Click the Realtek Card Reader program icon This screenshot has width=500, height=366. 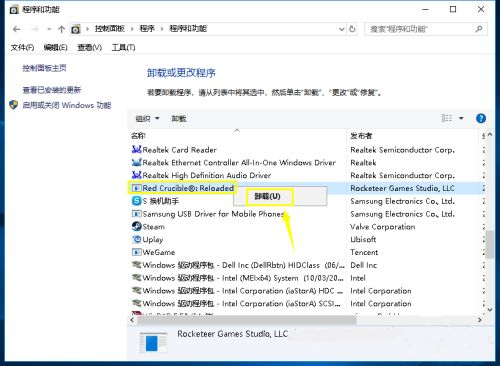137,150
